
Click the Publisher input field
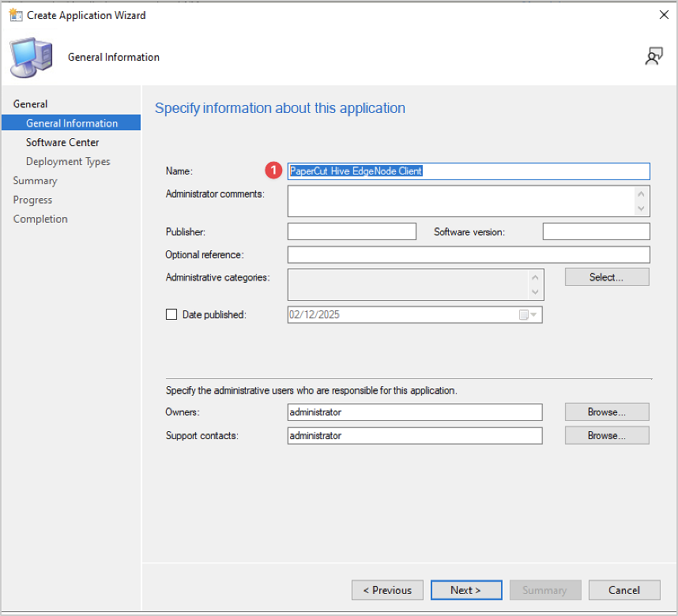pos(352,231)
